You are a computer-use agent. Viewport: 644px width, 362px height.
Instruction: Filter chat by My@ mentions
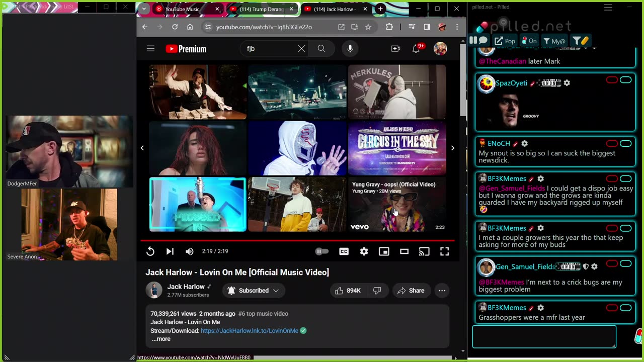coord(554,41)
